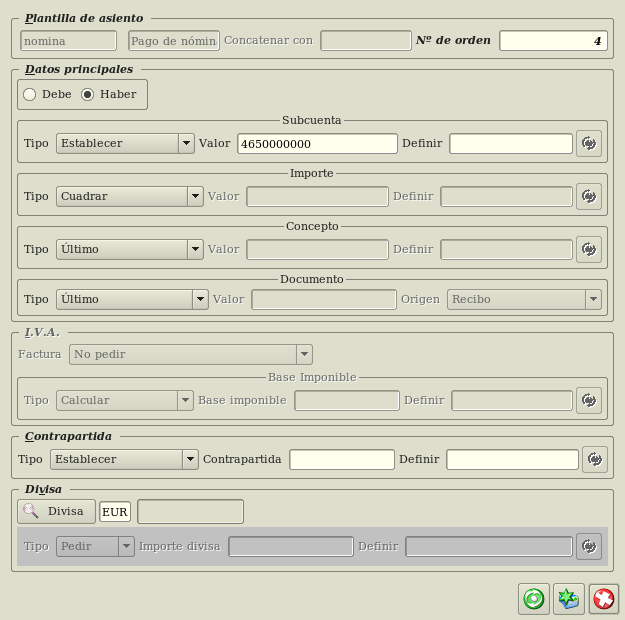This screenshot has width=625, height=620.
Task: Click the Concepto Definir input field
Action: 507,250
